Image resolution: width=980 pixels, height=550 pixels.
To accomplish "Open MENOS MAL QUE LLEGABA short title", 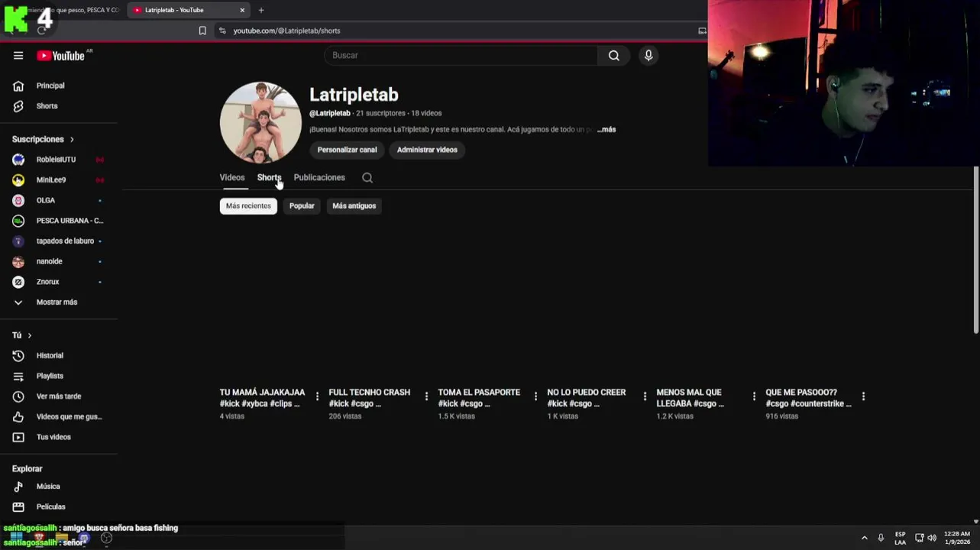I will click(690, 398).
